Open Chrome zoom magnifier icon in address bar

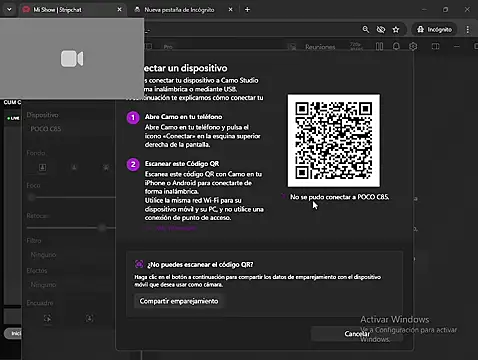[366, 30]
